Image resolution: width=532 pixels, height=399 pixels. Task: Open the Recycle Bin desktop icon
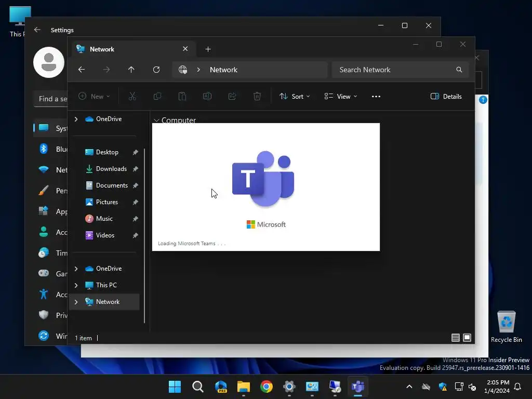pyautogui.click(x=506, y=327)
